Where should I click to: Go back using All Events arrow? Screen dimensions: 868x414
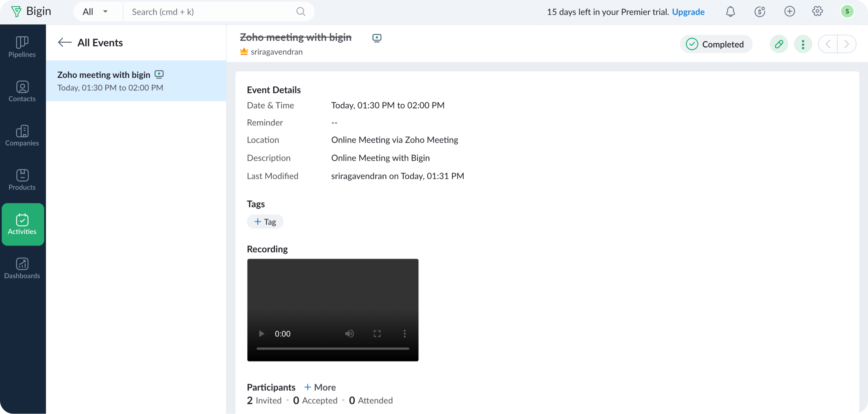click(x=65, y=43)
